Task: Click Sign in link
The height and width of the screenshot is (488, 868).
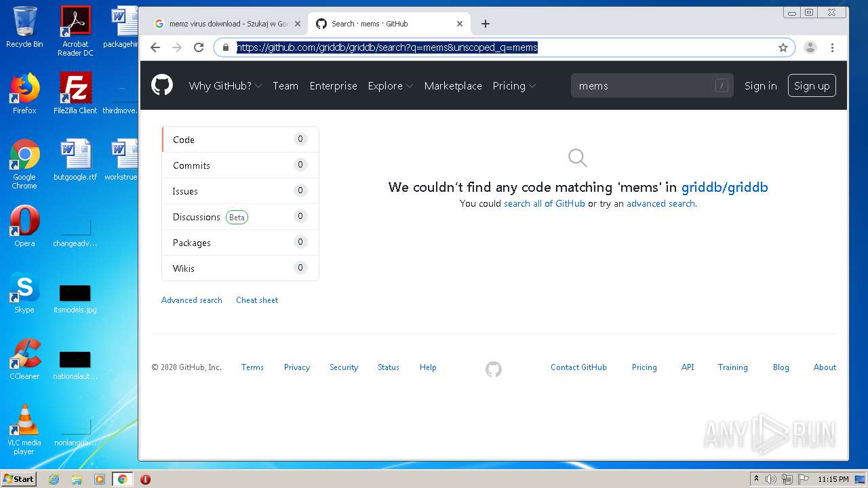Action: tap(760, 86)
